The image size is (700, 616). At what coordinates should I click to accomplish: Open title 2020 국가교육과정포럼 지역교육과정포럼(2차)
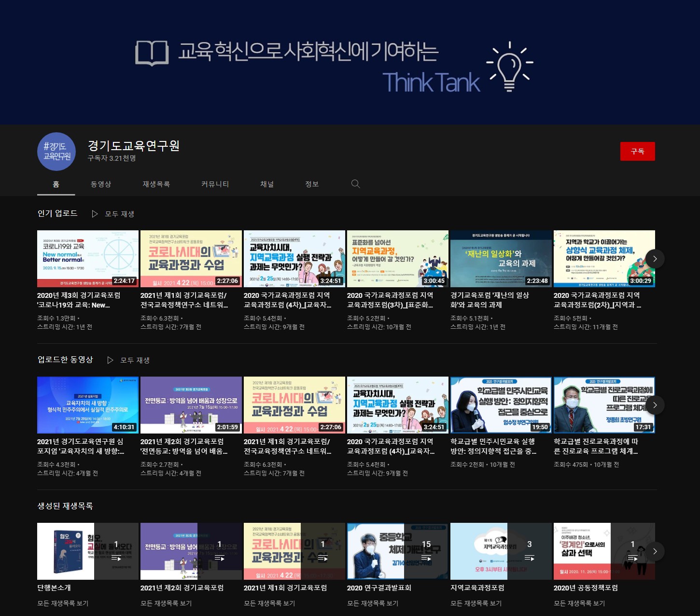point(597,300)
